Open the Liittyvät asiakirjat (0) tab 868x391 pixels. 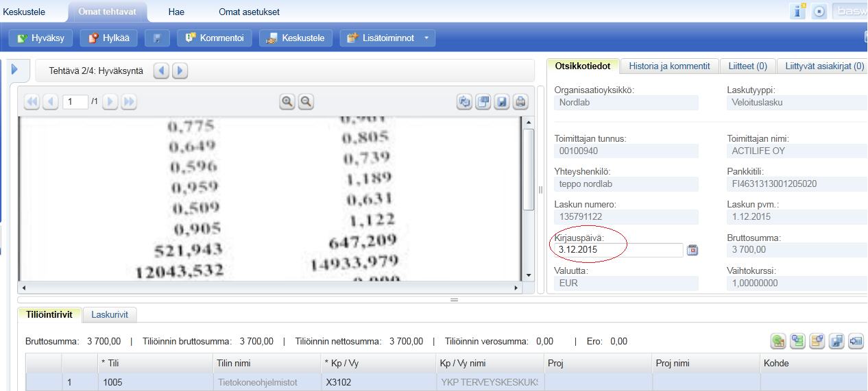pos(822,66)
